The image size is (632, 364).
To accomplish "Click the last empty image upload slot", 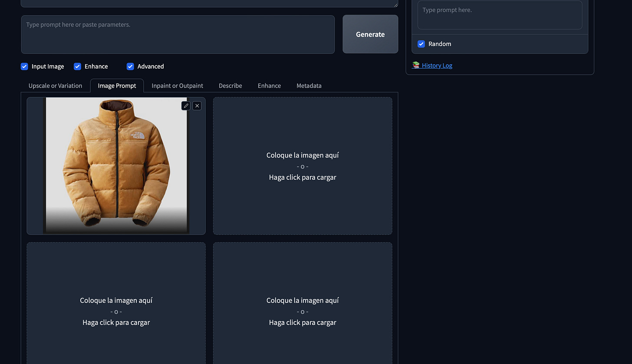I will tap(303, 304).
